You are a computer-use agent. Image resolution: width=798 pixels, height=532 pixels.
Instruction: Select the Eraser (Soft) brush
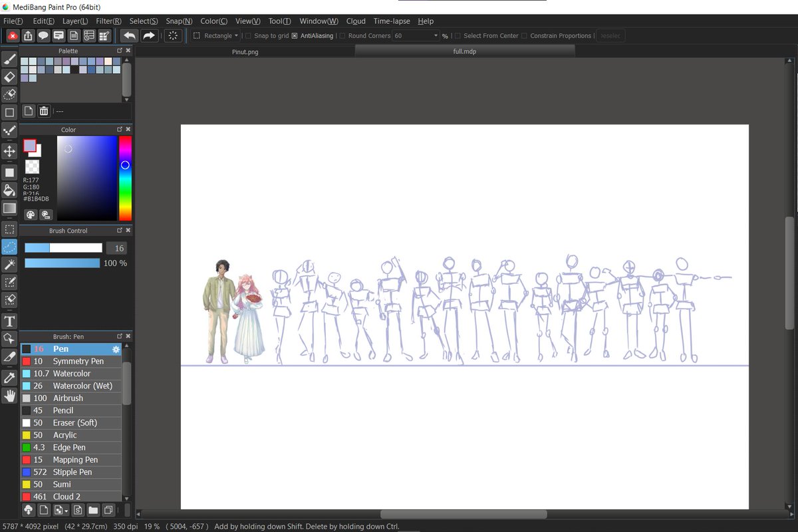pyautogui.click(x=71, y=423)
